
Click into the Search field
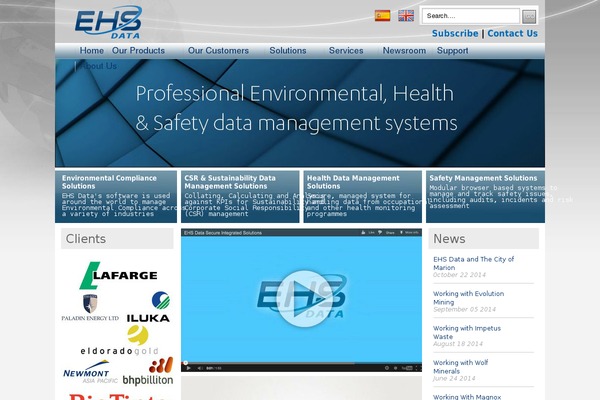[x=471, y=16]
